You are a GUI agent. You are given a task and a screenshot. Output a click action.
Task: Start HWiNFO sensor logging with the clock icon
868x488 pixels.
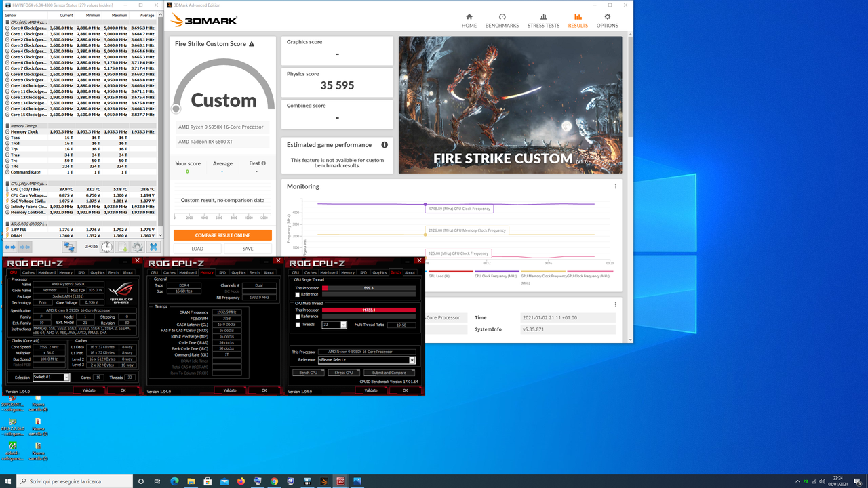[106, 247]
